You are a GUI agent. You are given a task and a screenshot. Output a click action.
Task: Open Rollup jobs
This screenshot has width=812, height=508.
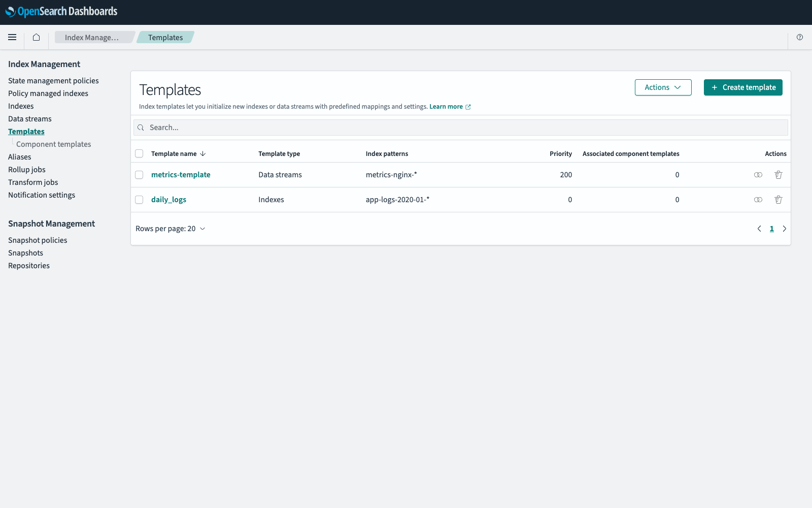tap(27, 170)
